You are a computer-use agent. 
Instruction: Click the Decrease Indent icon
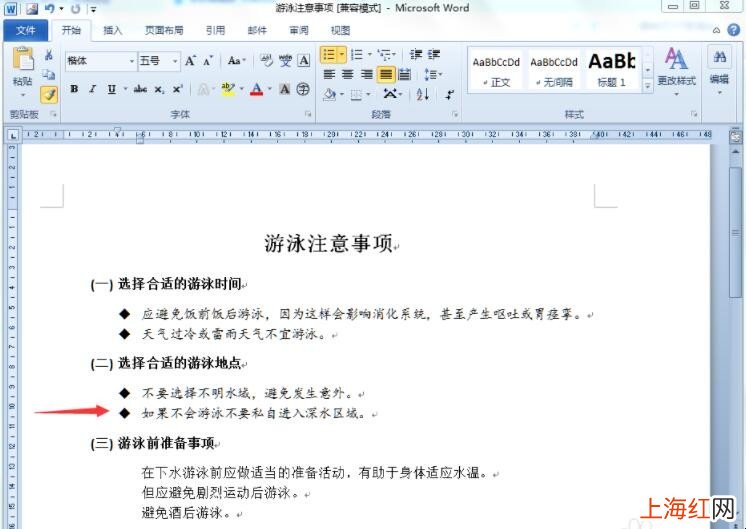pyautogui.click(x=416, y=54)
